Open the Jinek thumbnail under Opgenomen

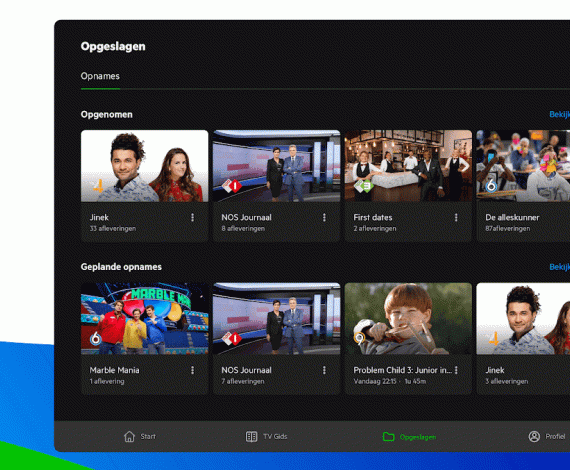[145, 166]
